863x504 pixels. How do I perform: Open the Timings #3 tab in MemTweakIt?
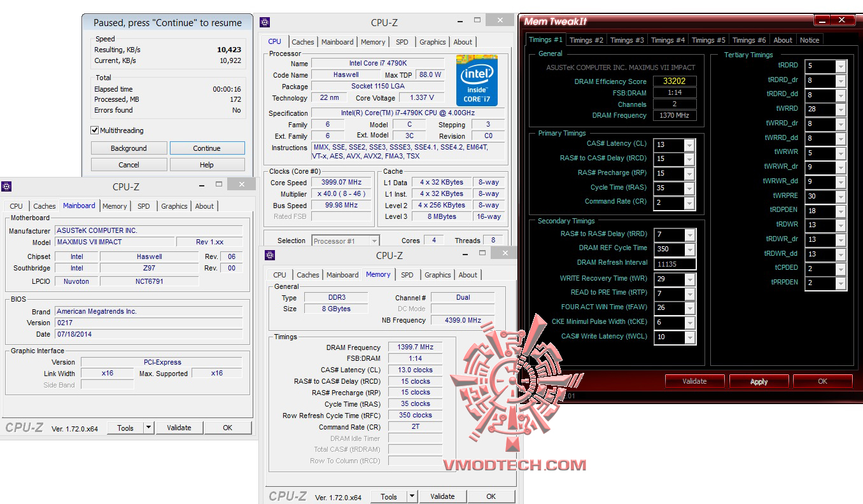[x=627, y=40]
